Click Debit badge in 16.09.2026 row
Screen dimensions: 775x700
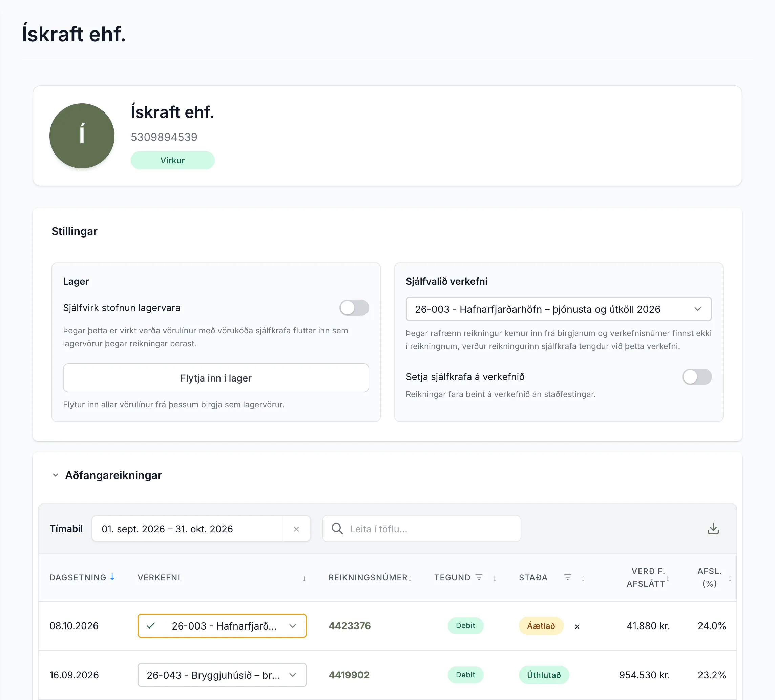click(465, 675)
